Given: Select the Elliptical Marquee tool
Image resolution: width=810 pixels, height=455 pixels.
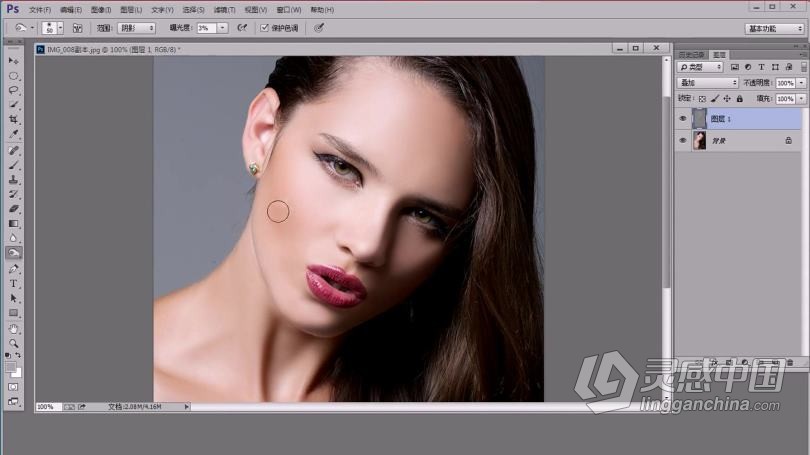Looking at the screenshot, I should coord(13,76).
